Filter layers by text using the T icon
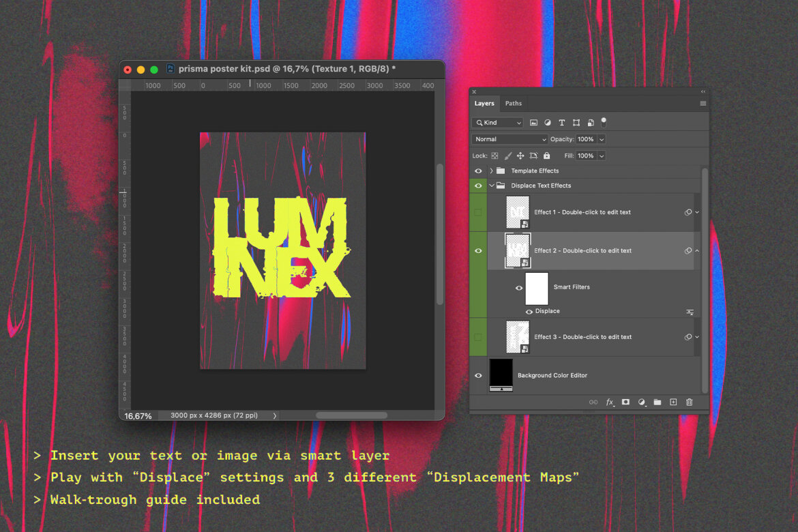Image resolution: width=798 pixels, height=532 pixels. click(x=561, y=122)
